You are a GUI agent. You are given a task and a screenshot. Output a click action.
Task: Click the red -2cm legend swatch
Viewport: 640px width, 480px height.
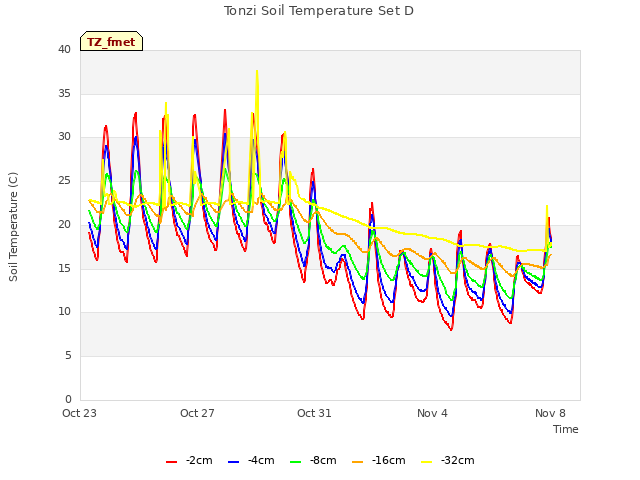(x=171, y=462)
